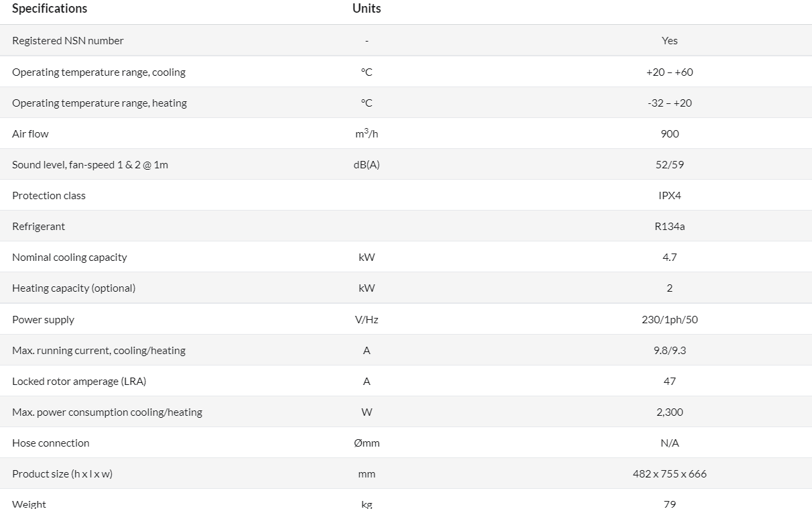Click the IPX4 protection class value

669,195
